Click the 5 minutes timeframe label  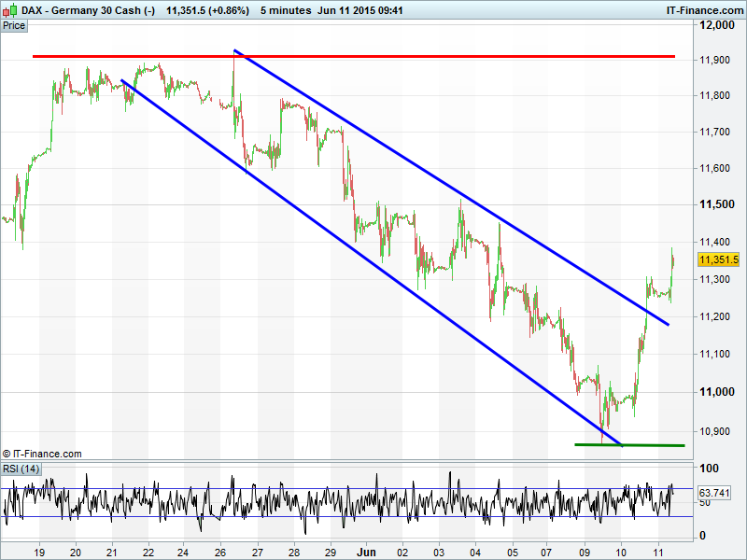(286, 9)
